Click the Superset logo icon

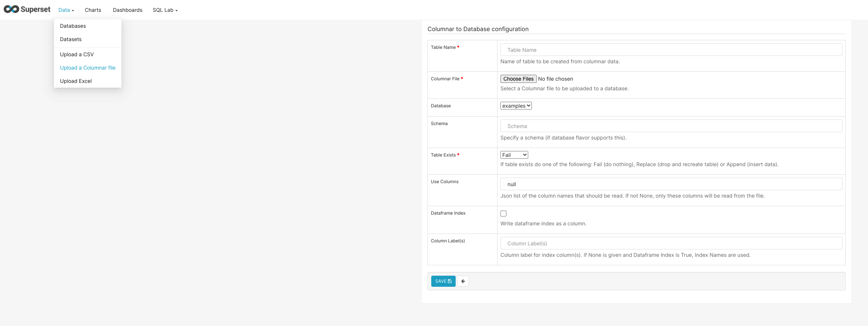[x=11, y=9]
